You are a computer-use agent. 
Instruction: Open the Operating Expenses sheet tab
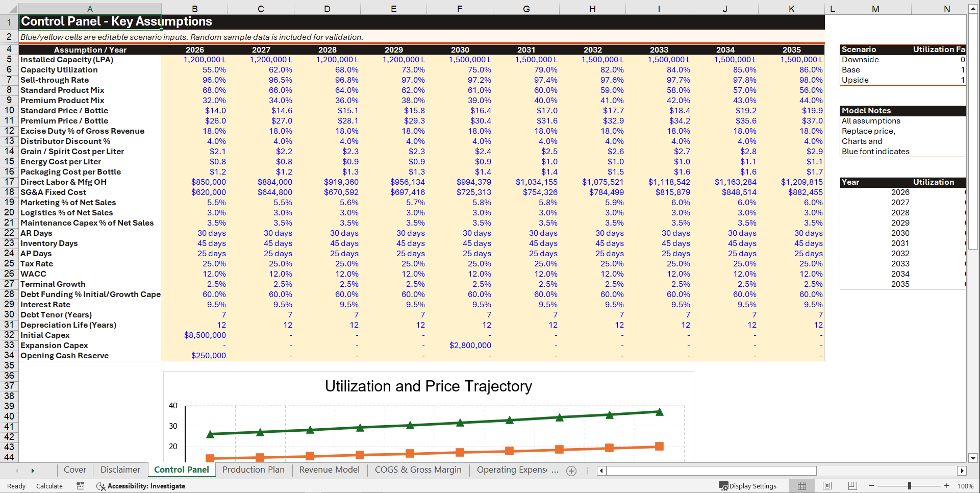(512, 470)
